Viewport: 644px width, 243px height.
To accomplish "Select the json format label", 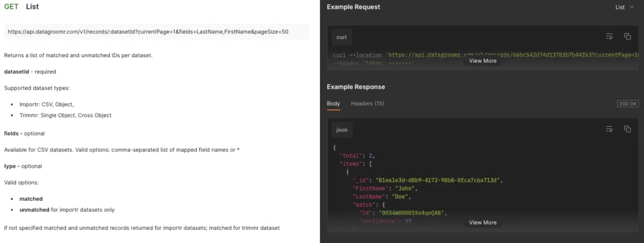I will point(341,130).
